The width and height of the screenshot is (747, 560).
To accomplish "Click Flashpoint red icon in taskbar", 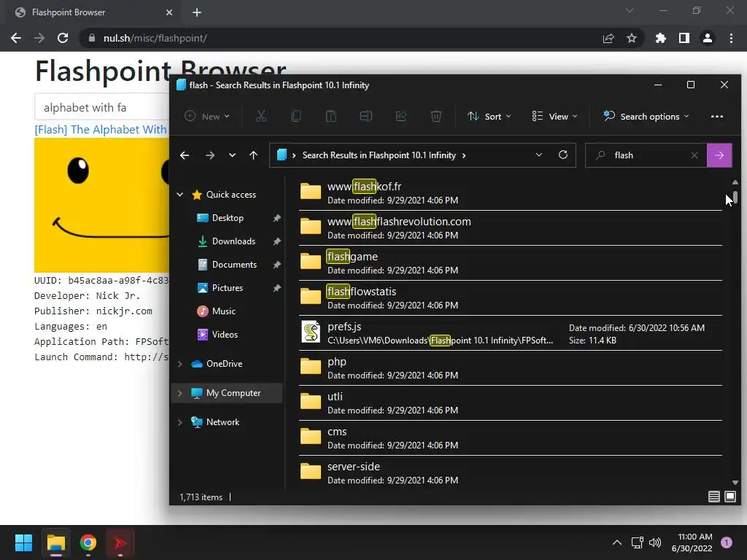I will [x=120, y=542].
